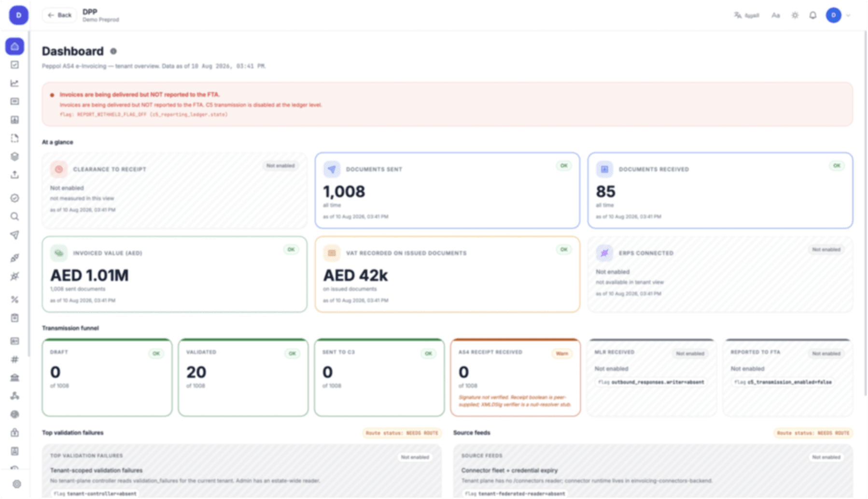868x499 pixels.
Task: Switch language to Arabic in the top bar
Action: [747, 15]
